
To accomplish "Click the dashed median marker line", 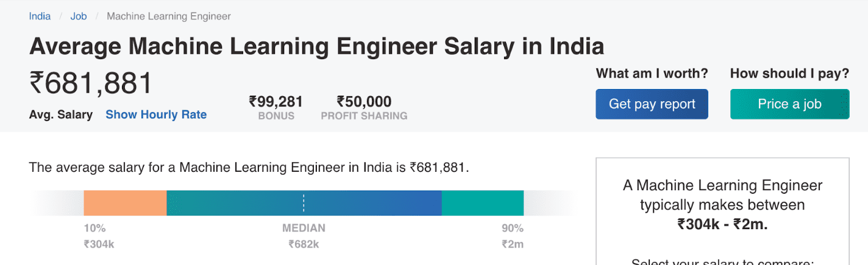I will [x=304, y=203].
